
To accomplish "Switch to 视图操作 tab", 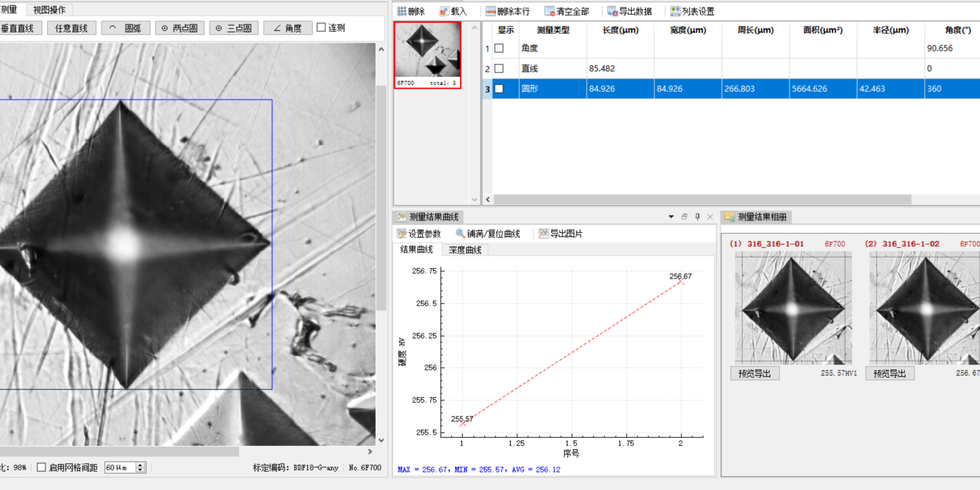I will 49,10.
